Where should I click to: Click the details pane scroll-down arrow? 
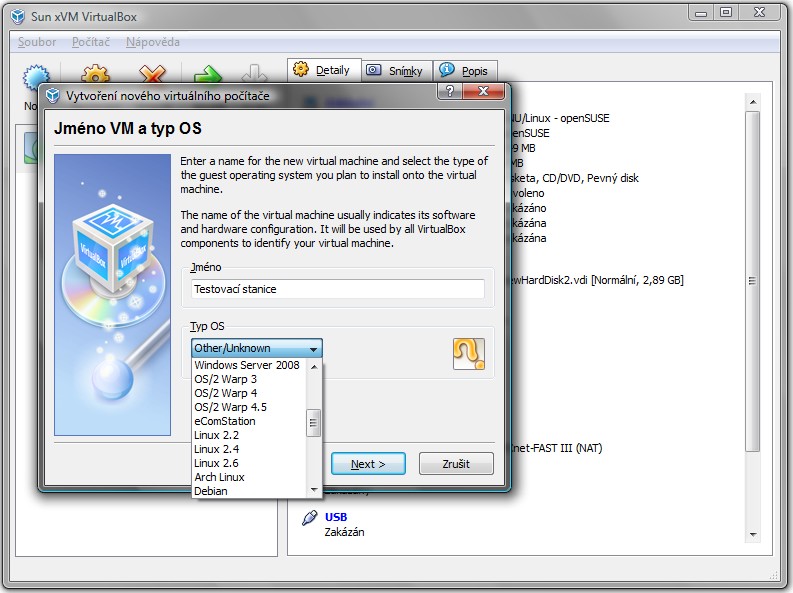click(753, 535)
